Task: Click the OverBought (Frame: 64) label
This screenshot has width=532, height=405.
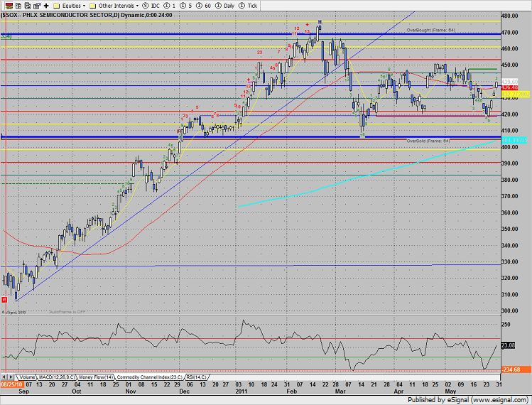Action: 431,31
